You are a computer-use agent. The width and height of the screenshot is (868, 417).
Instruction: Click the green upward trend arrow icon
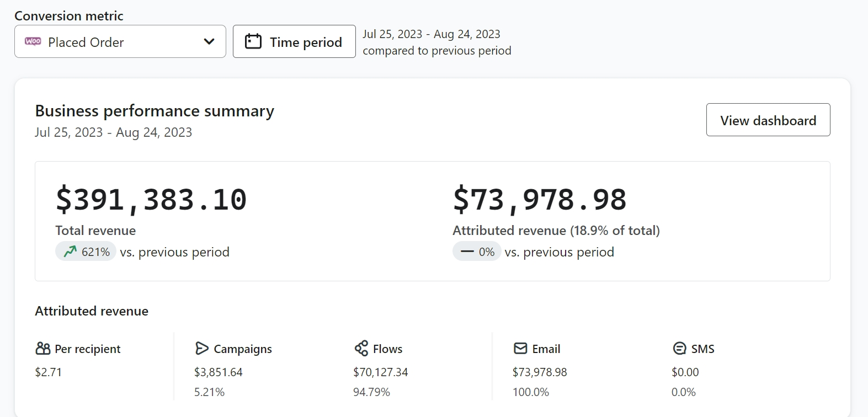70,252
